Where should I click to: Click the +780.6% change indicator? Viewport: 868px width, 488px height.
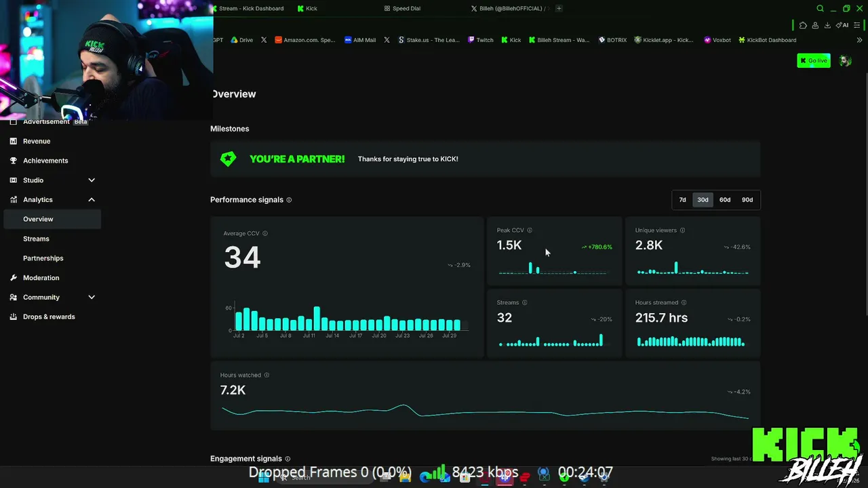pos(597,247)
